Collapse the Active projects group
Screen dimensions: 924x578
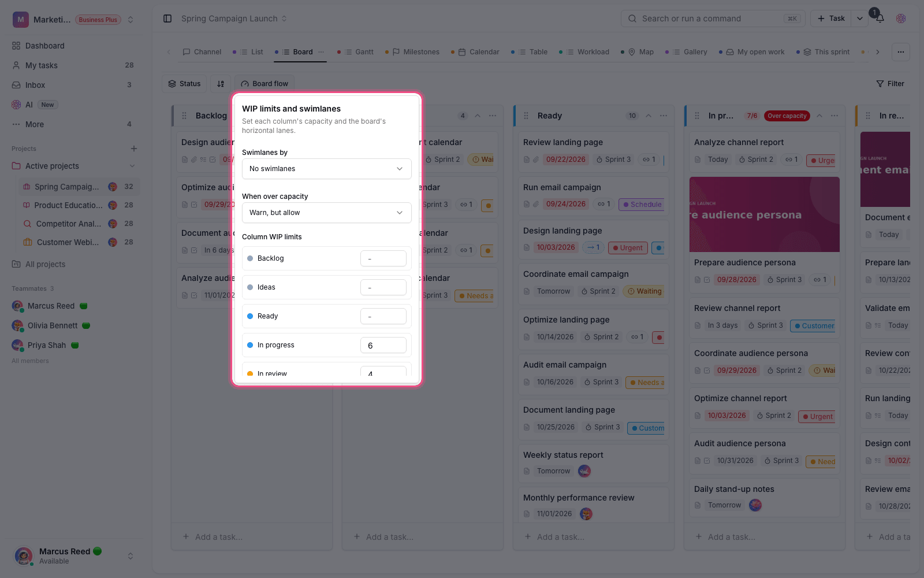(132, 166)
